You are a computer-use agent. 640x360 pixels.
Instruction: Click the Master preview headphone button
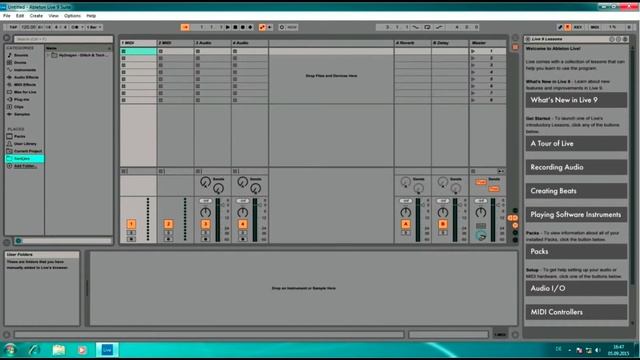481,236
